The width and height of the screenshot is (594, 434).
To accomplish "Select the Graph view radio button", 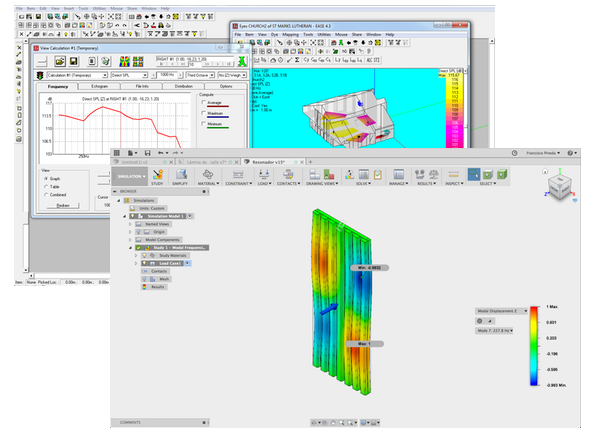I will pyautogui.click(x=46, y=178).
